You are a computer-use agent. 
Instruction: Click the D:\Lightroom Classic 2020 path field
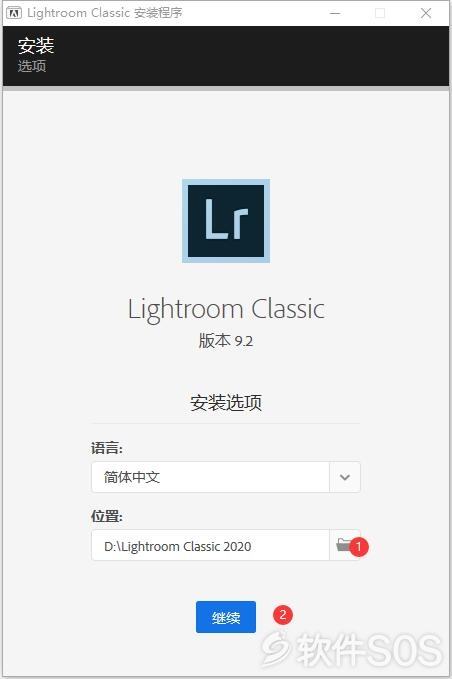click(x=210, y=545)
